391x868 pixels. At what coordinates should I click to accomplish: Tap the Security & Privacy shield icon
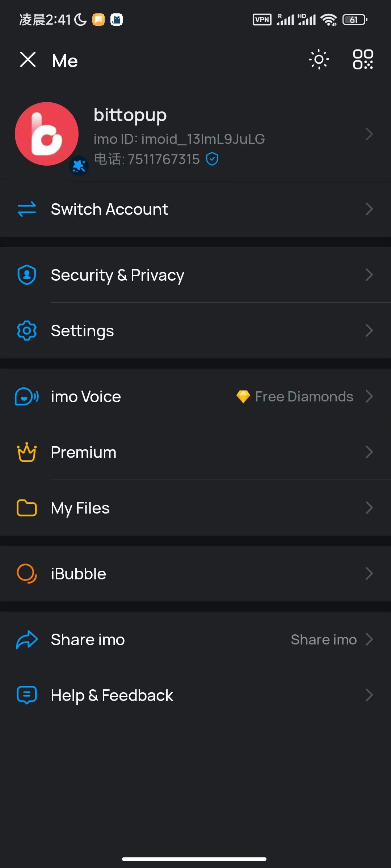[x=27, y=275]
